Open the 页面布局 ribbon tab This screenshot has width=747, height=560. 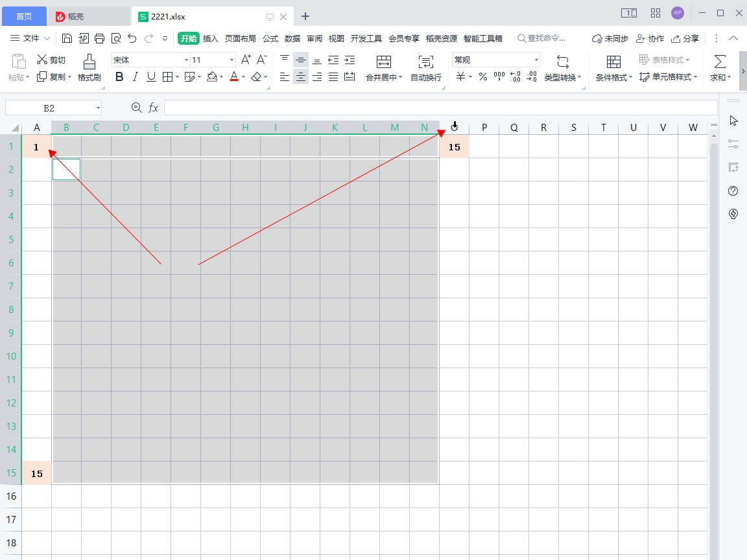click(x=240, y=39)
